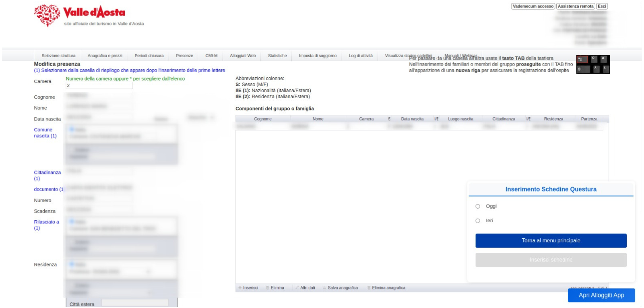
Task: Select the Oggi radio option
Action: click(478, 206)
